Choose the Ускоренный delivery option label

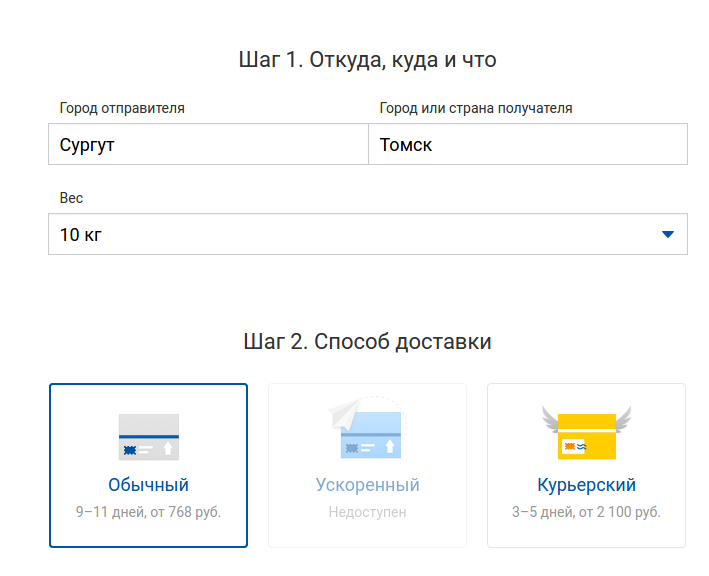(368, 485)
